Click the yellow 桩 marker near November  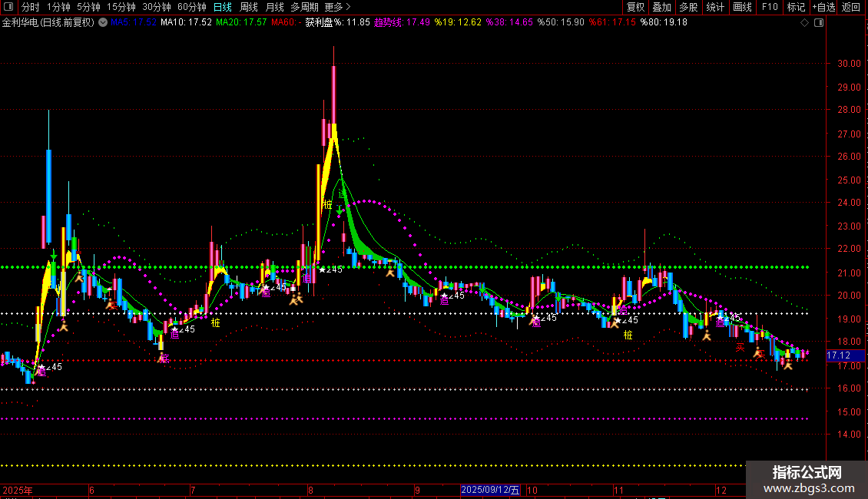tap(628, 335)
